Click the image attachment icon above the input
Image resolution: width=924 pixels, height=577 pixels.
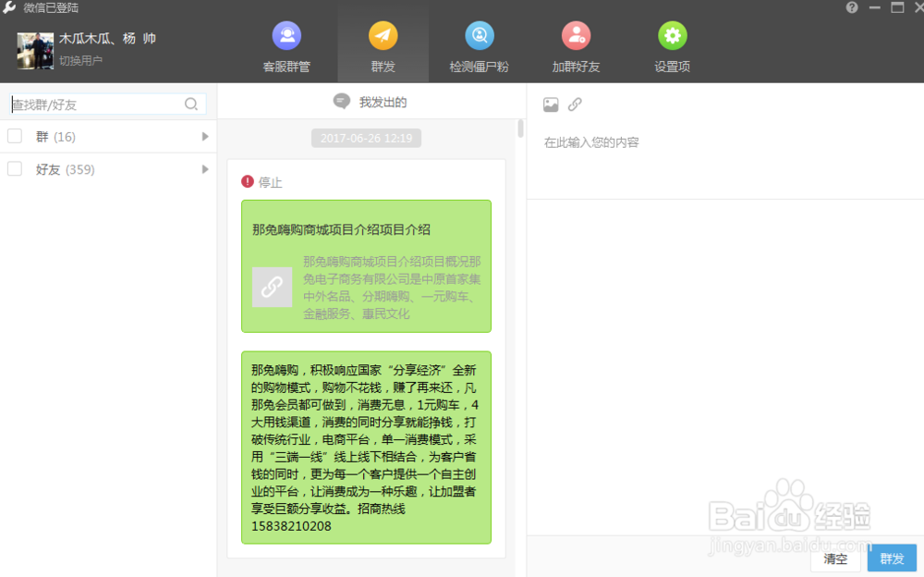551,104
